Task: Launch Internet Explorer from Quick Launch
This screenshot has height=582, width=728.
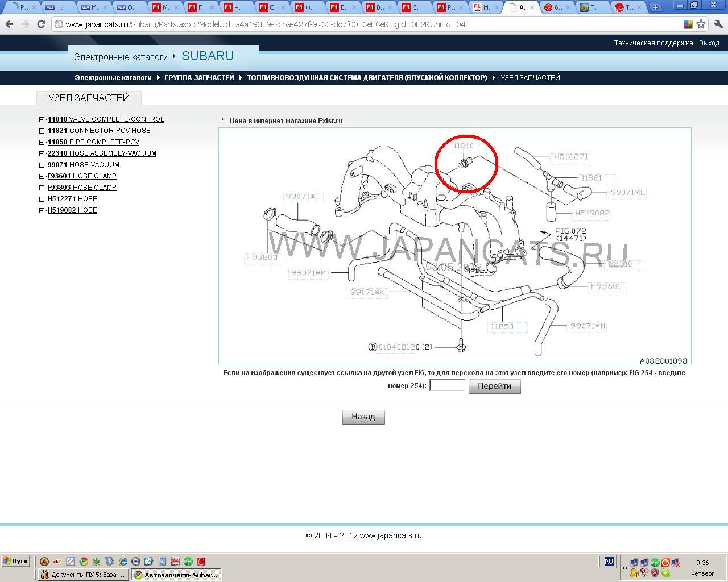Action: click(x=123, y=562)
